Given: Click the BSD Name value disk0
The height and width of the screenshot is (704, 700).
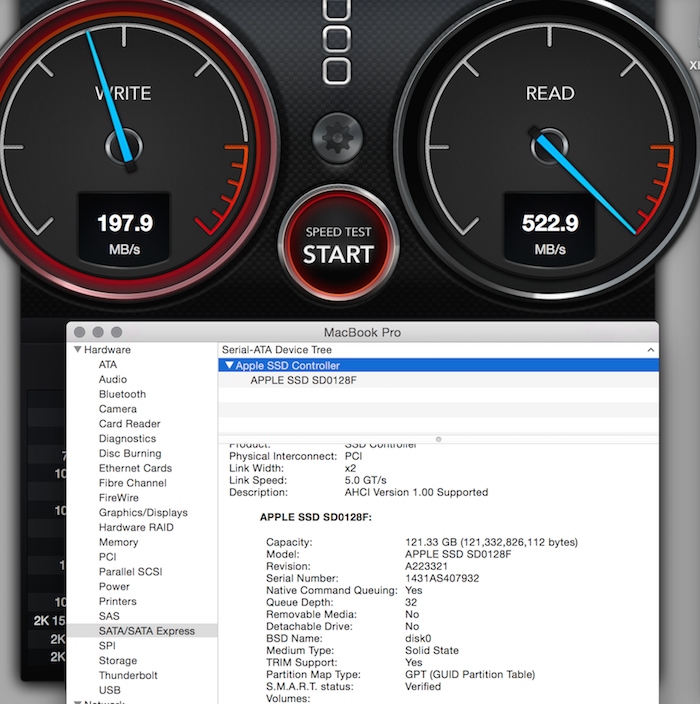Looking at the screenshot, I should pyautogui.click(x=418, y=638).
